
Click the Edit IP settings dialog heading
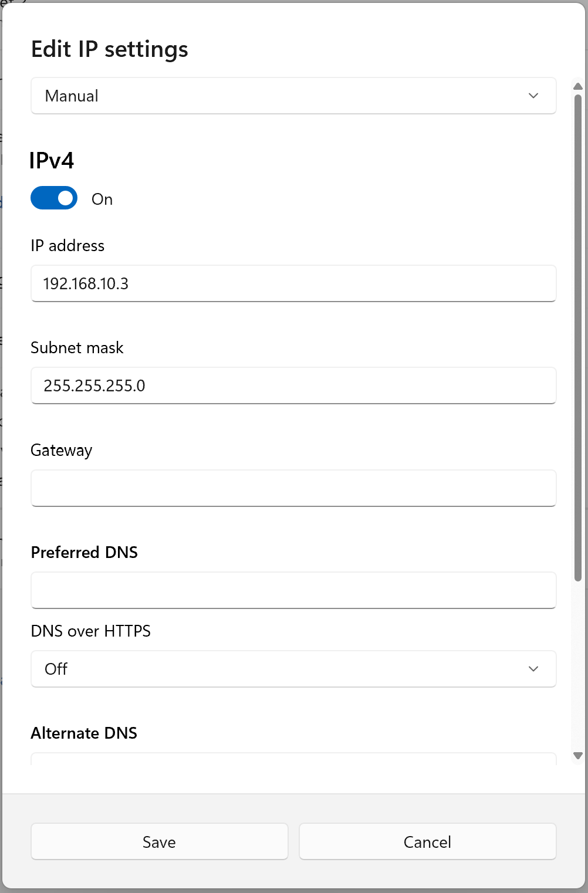[109, 49]
